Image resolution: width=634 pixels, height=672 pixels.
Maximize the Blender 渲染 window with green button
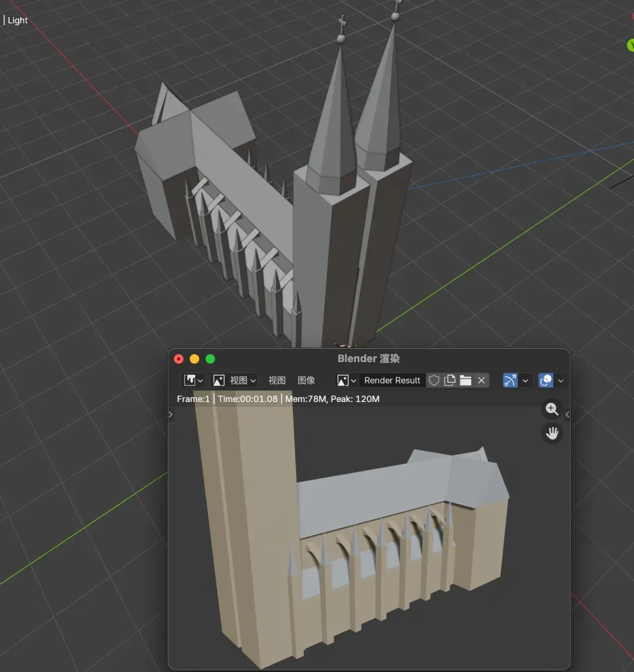point(210,359)
